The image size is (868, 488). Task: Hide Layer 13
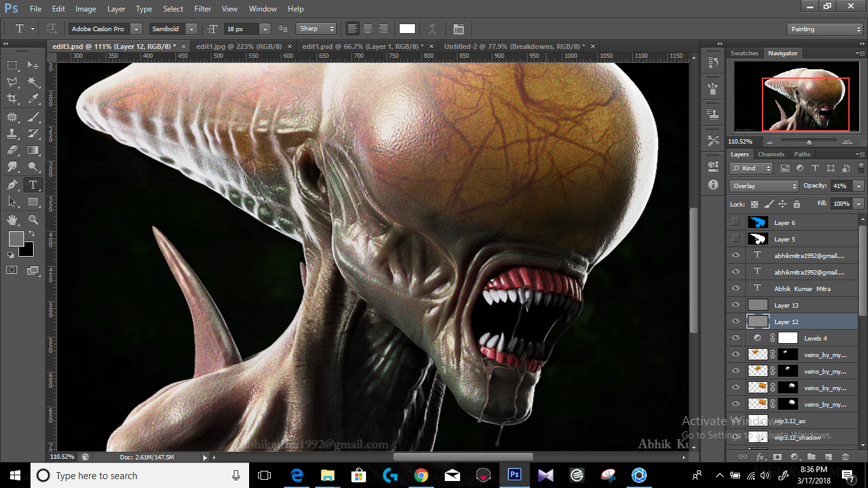[736, 305]
